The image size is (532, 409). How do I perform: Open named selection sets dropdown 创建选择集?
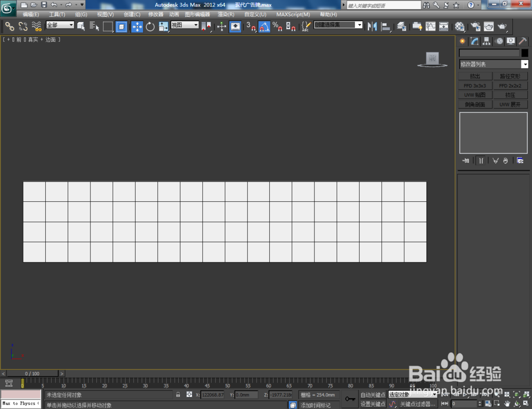[x=338, y=25]
